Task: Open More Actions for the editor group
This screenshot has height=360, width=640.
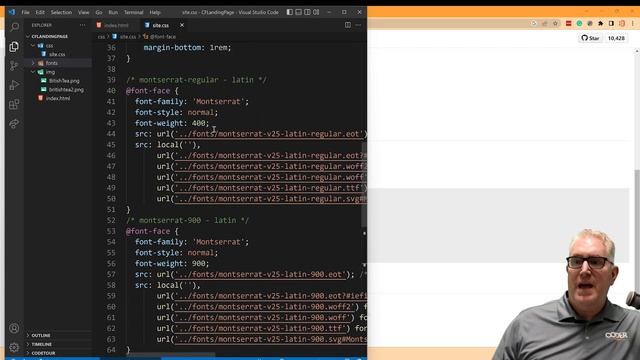Action: (x=358, y=25)
